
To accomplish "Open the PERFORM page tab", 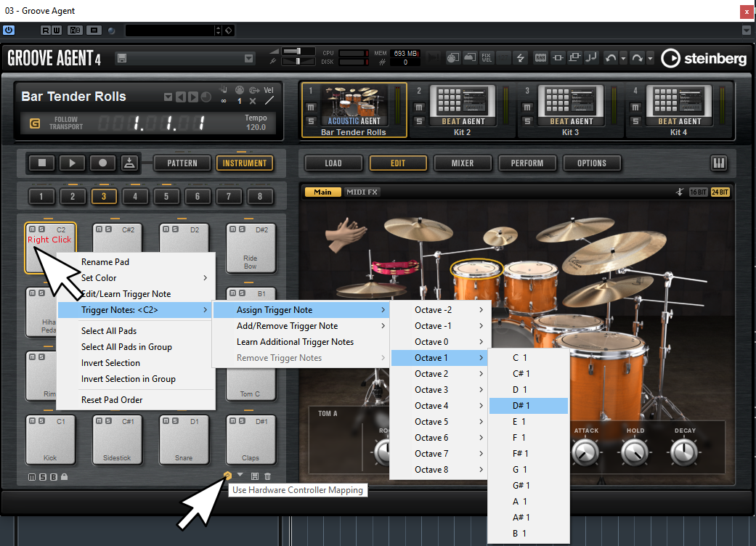I will tap(527, 163).
